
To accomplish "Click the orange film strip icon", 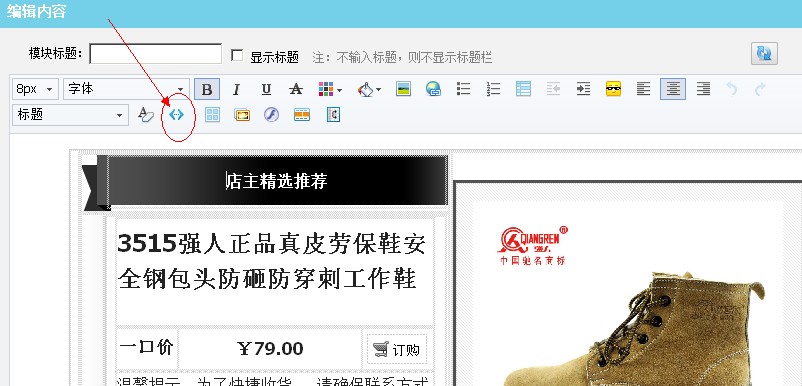I will pos(302,115).
